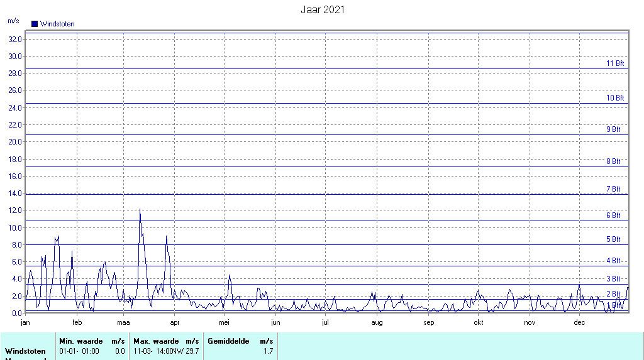Click the jul month label
The image size is (644, 360).
tap(325, 323)
